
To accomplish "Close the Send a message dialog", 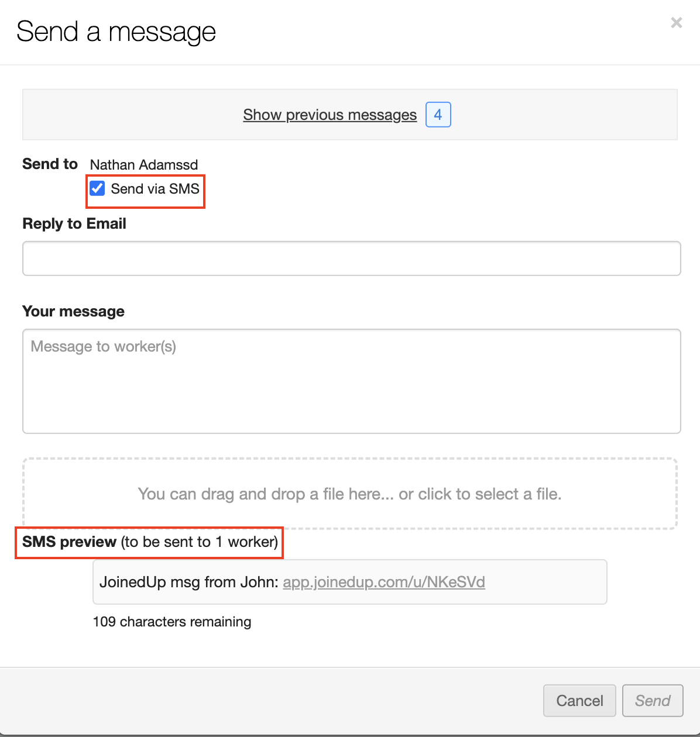I will click(677, 23).
